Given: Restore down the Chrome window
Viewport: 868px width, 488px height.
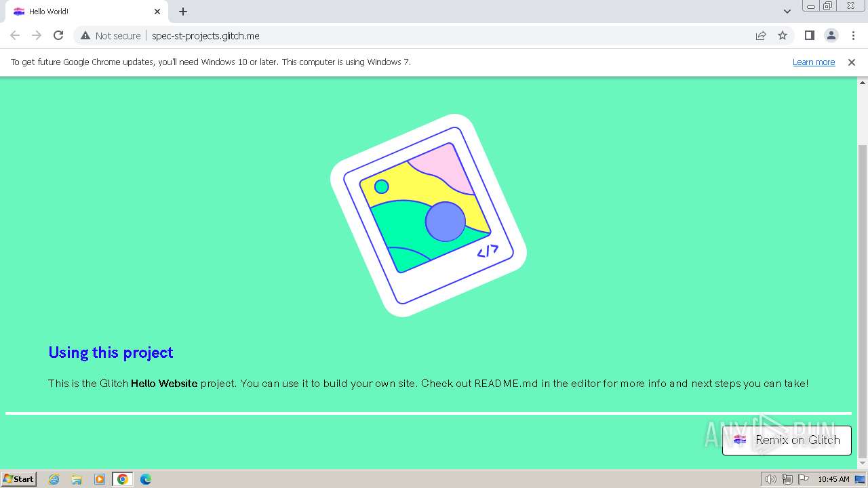Looking at the screenshot, I should coord(828,6).
